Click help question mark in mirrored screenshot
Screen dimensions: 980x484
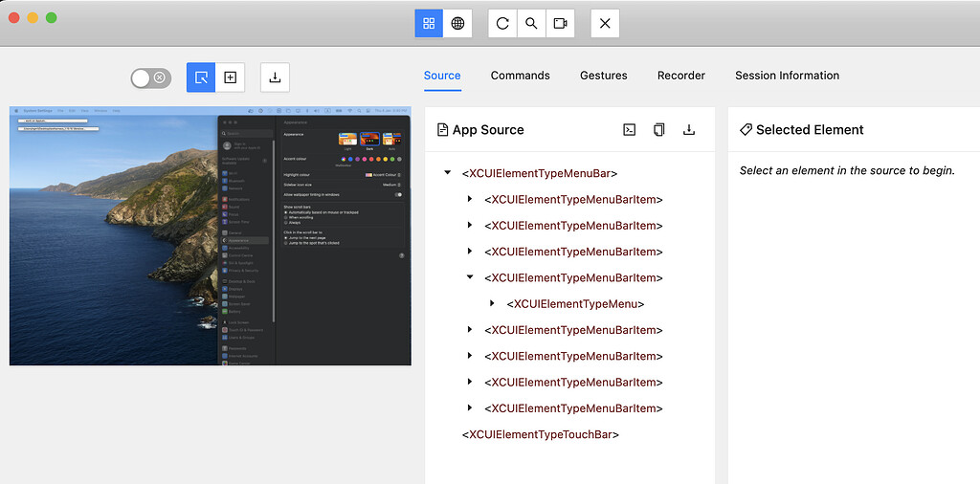(401, 255)
